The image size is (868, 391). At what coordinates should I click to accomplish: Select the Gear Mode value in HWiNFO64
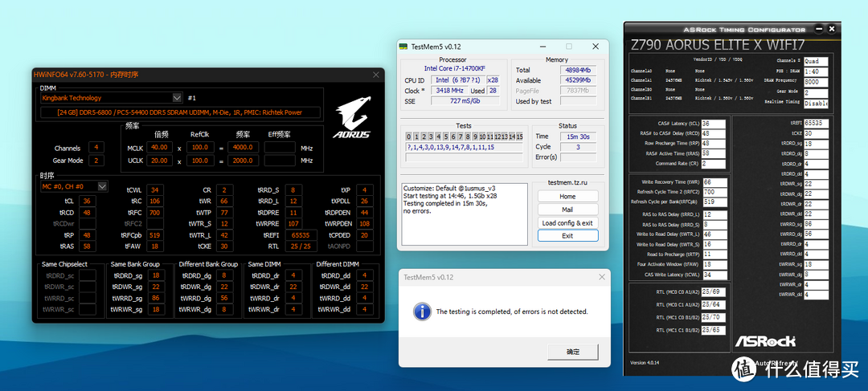pyautogui.click(x=96, y=161)
